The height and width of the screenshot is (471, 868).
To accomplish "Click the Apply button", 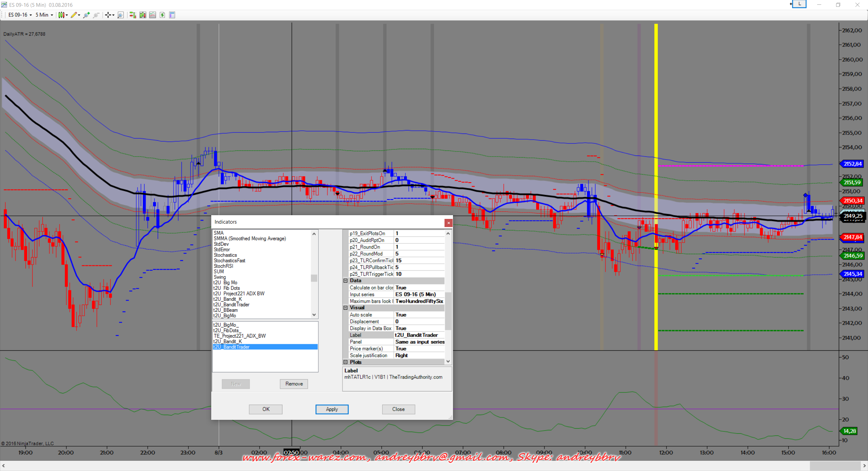I will coord(332,409).
